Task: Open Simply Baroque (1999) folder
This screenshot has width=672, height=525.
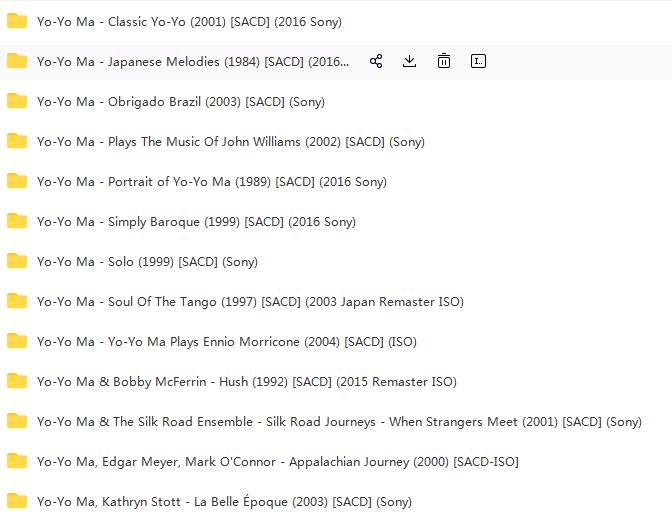Action: (196, 222)
